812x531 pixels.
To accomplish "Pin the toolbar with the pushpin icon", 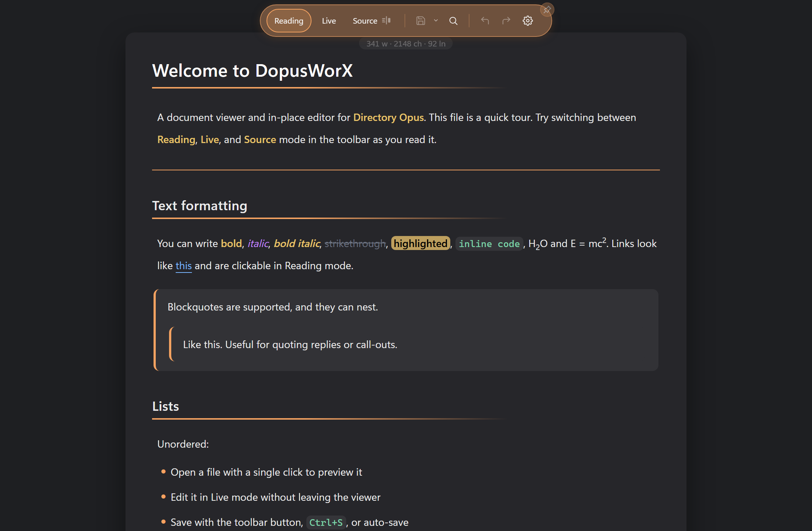I will point(547,10).
